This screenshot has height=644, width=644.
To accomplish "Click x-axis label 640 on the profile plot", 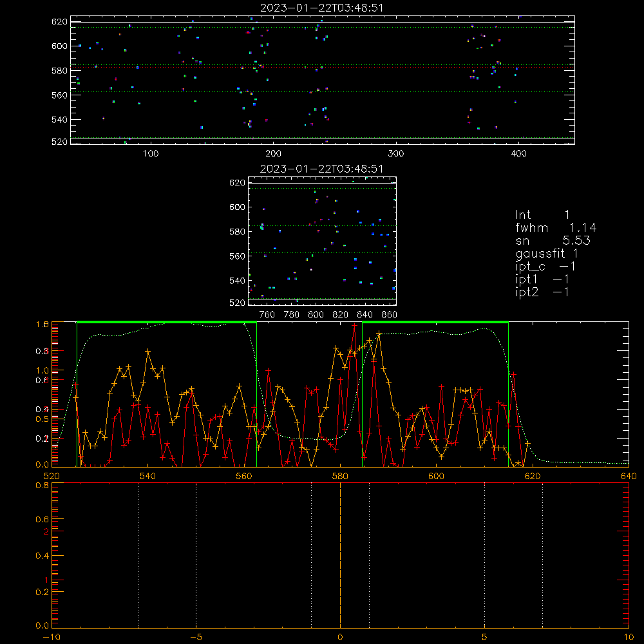I will tap(629, 476).
